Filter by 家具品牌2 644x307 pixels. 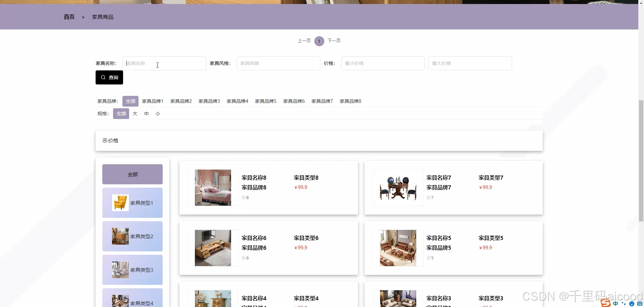pyautogui.click(x=181, y=101)
